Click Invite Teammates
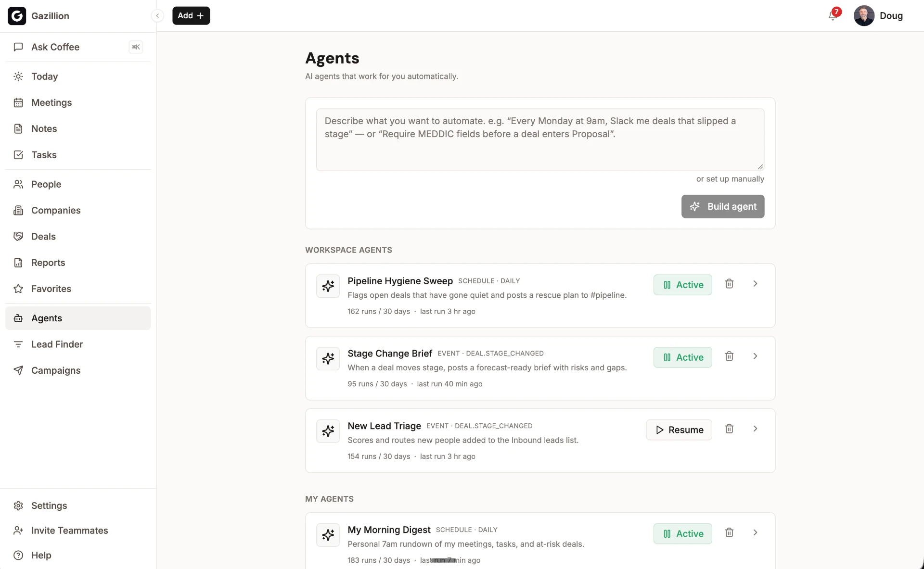 [78, 531]
